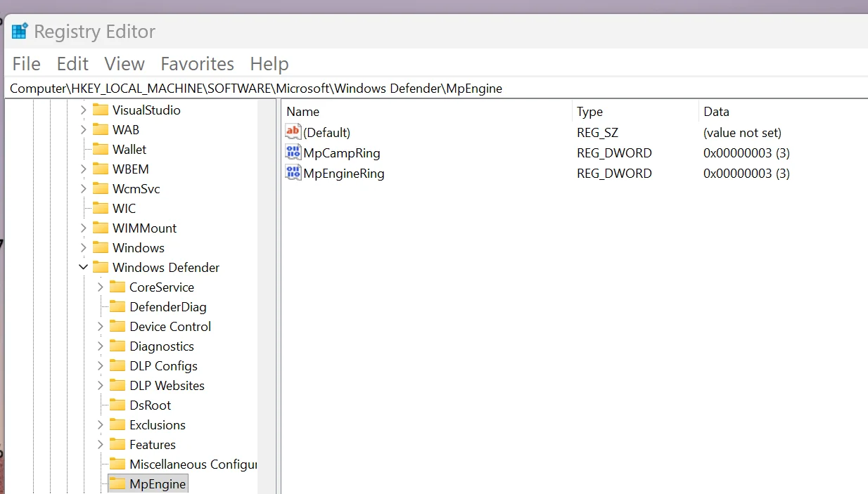This screenshot has width=868, height=494.
Task: Click the Features folder icon
Action: 117,444
